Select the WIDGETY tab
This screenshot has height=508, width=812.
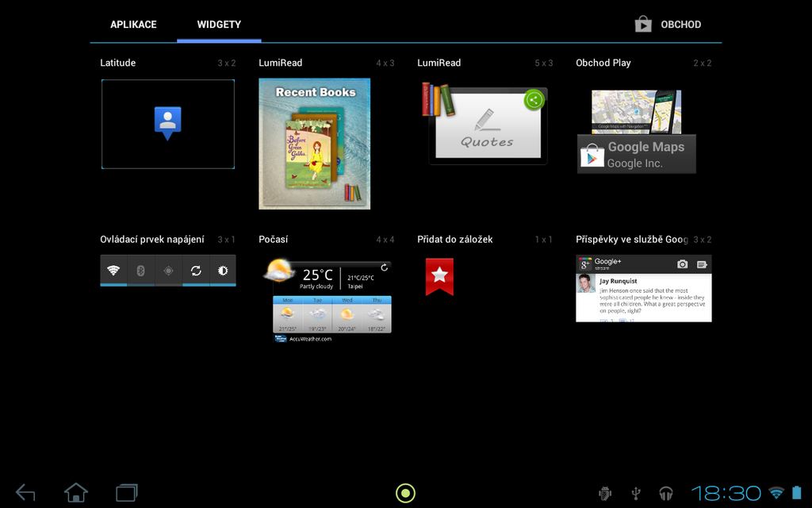coord(219,24)
